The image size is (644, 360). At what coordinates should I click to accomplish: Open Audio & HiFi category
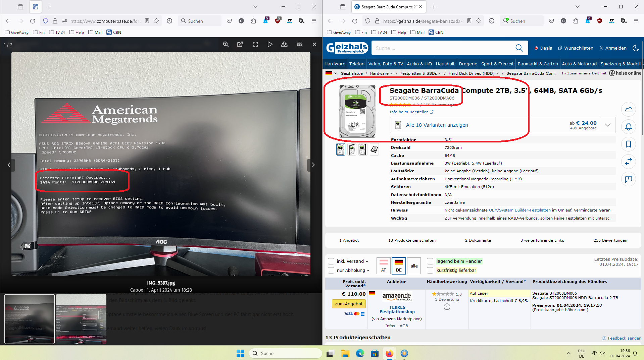coord(419,64)
